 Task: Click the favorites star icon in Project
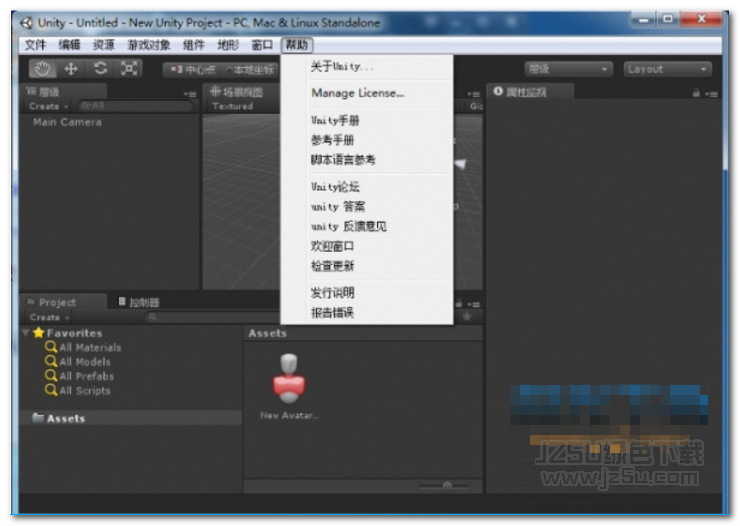pyautogui.click(x=467, y=317)
